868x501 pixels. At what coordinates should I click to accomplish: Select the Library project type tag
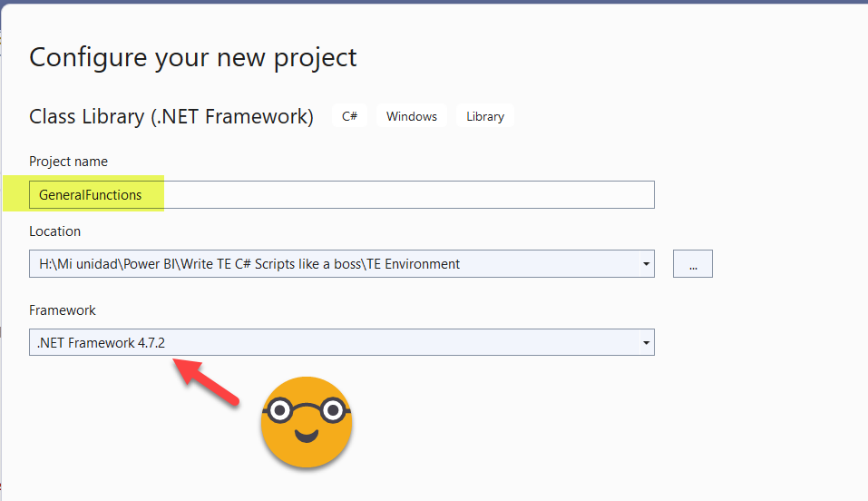coord(485,116)
